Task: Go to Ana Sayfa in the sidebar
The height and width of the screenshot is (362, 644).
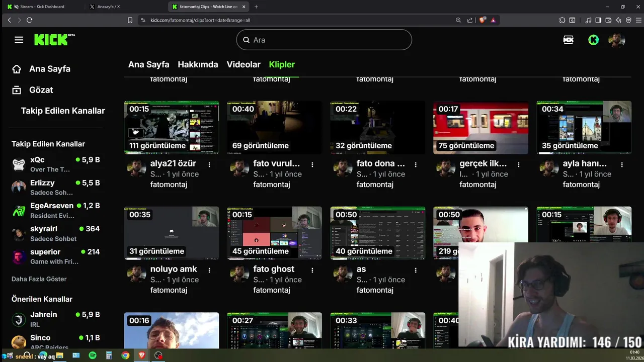Action: 41,69
